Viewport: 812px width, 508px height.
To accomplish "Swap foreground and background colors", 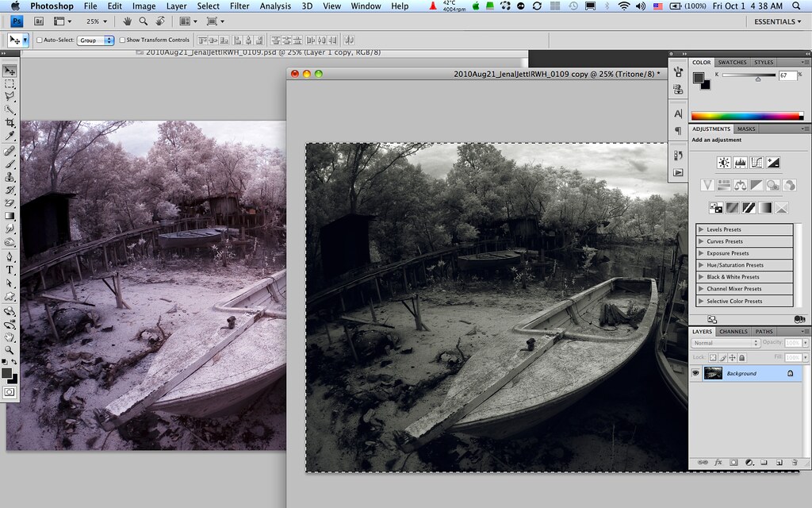I will click(x=14, y=361).
